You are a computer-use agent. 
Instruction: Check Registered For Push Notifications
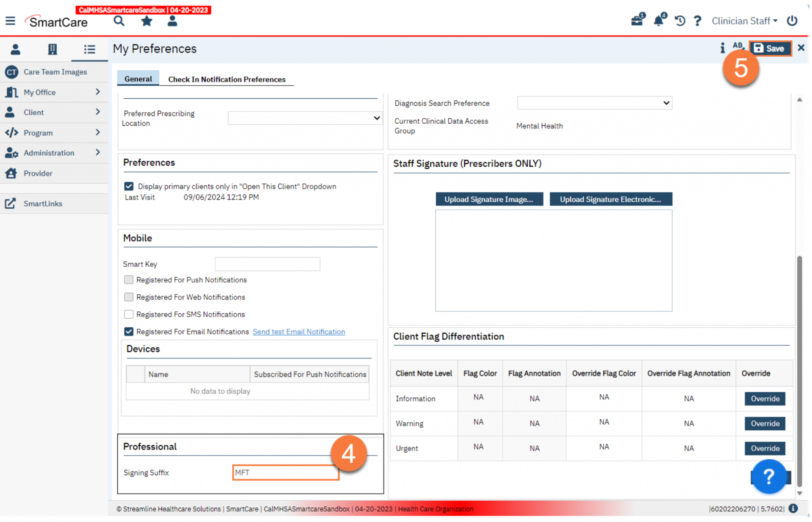coord(129,280)
